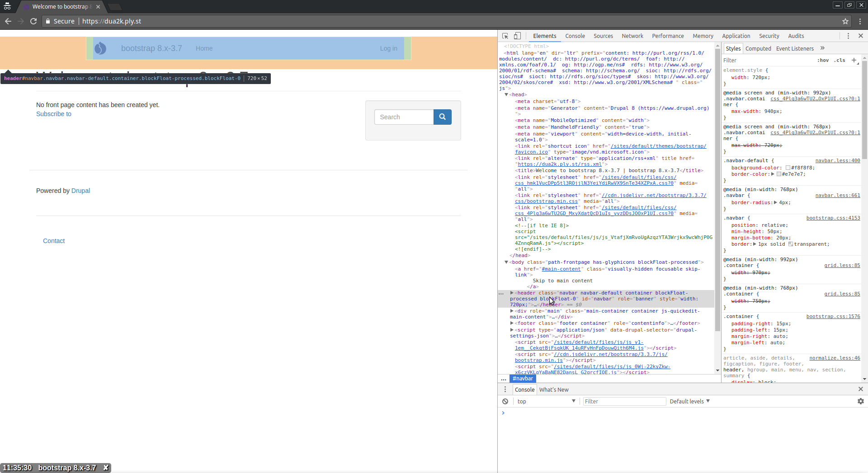Switch to the Computed styles tab
Viewport: 868px width, 473px height.
point(758,48)
